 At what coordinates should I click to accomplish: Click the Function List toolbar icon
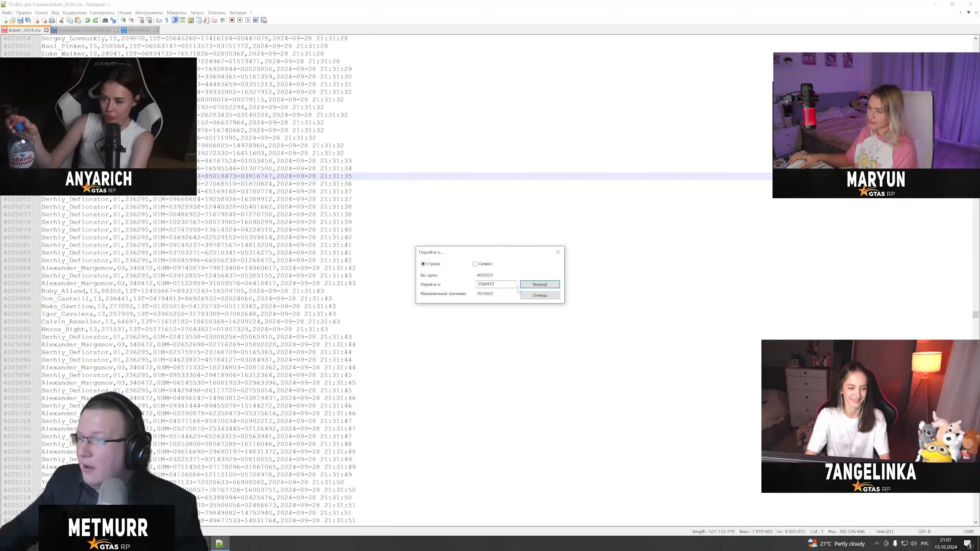[x=206, y=20]
